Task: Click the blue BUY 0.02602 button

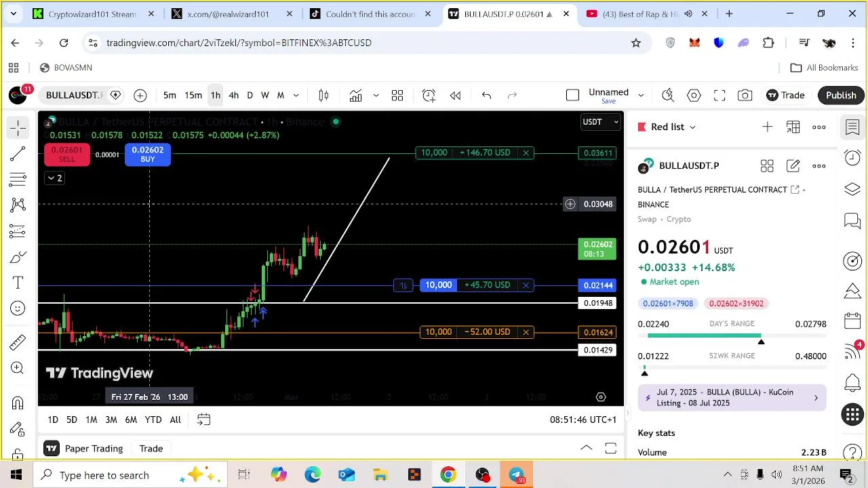Action: click(147, 155)
